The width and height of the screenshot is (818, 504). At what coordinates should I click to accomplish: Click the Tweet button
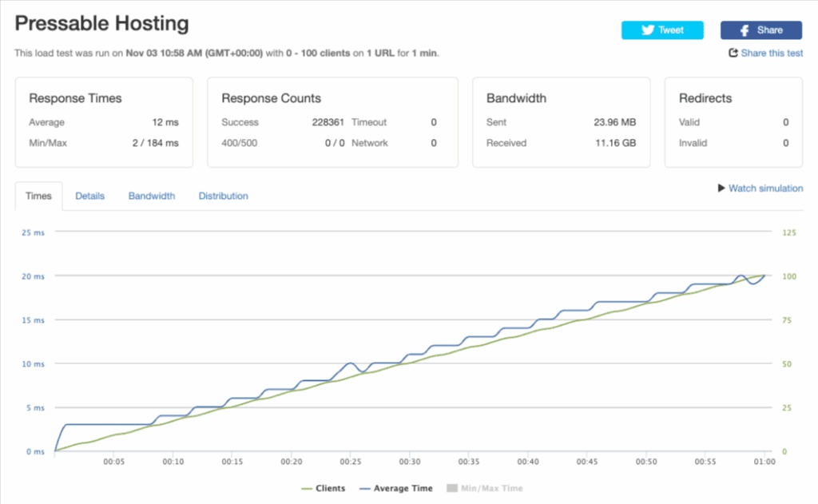[x=662, y=30]
